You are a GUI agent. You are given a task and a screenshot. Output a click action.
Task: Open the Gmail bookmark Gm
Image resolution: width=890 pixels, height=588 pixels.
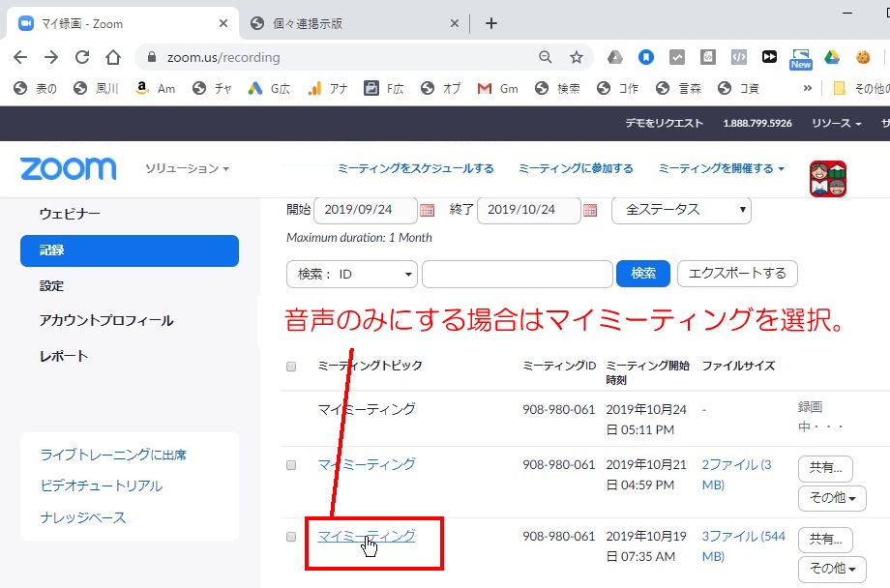(498, 89)
